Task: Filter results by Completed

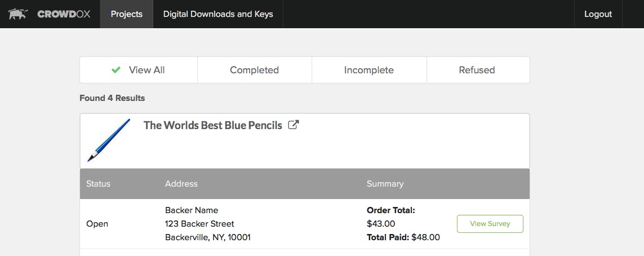Action: 254,70
